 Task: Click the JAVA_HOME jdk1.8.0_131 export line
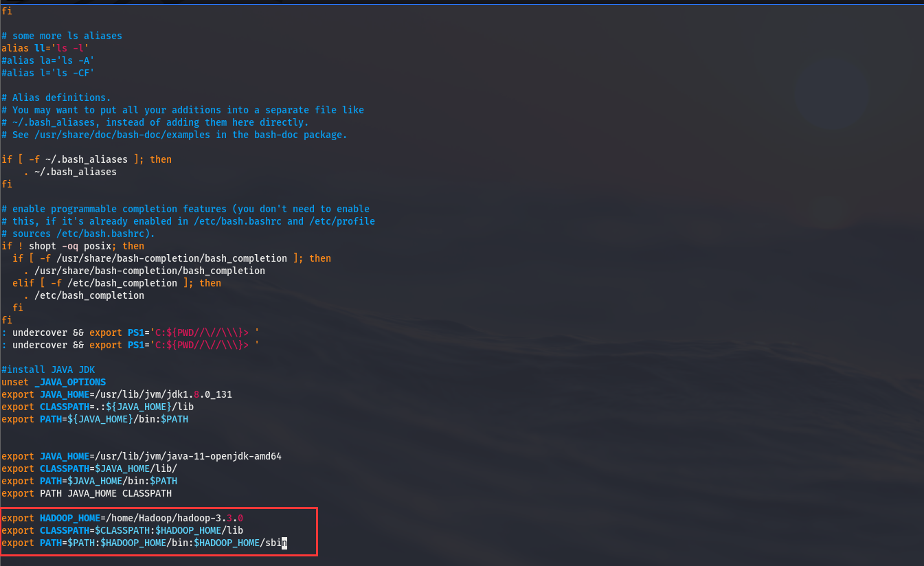117,394
